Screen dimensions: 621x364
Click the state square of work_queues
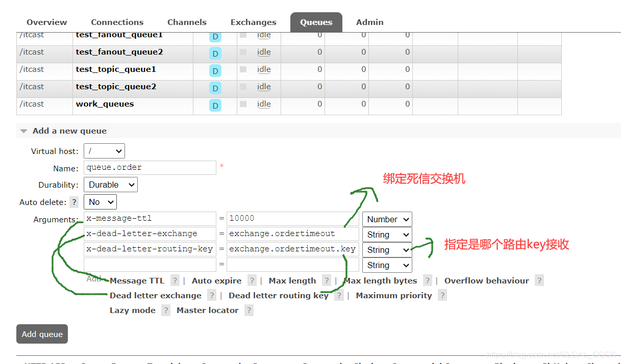243,104
